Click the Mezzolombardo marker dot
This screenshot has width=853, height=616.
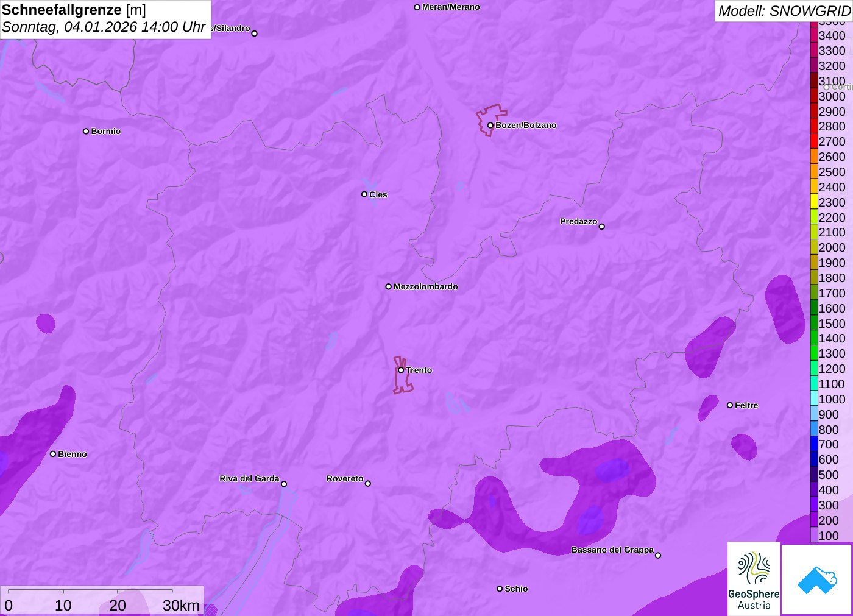[x=389, y=286]
